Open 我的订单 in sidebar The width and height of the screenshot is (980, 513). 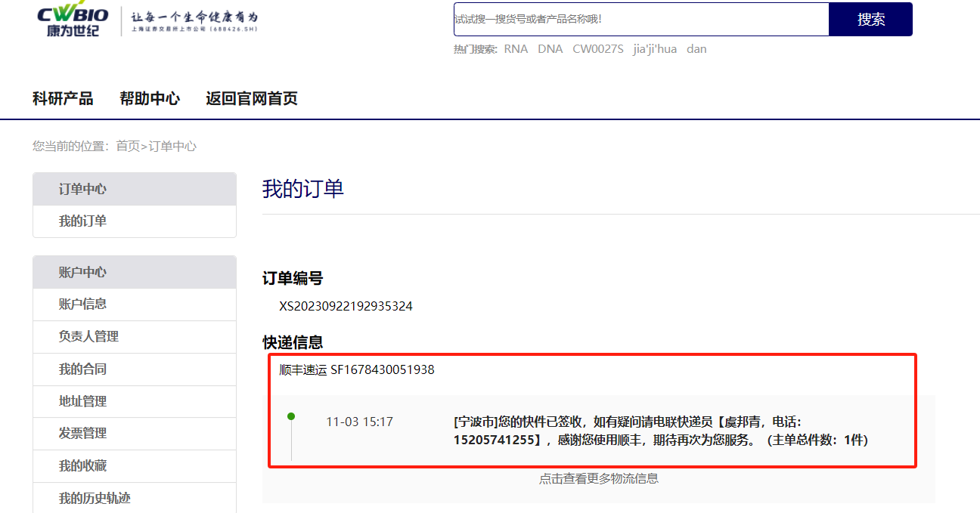pos(82,221)
